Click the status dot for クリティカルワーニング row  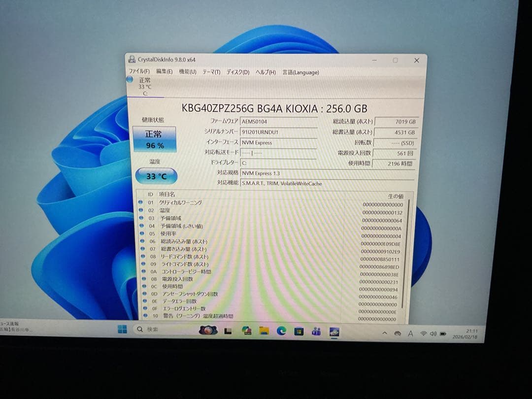tap(140, 202)
